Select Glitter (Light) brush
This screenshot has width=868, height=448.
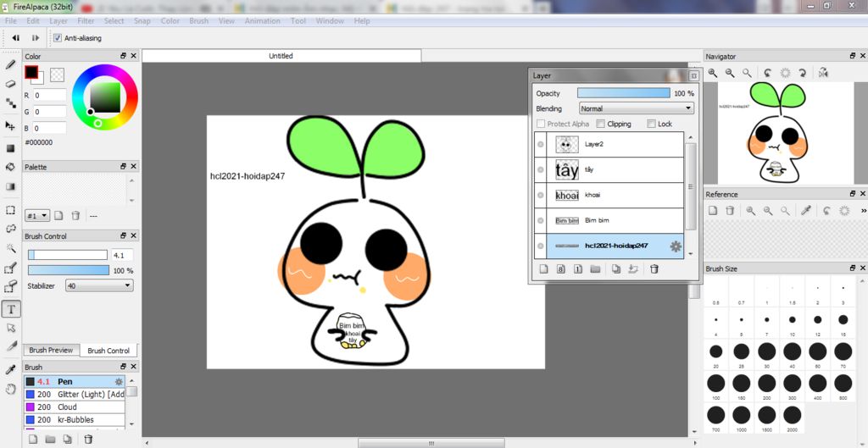click(75, 395)
